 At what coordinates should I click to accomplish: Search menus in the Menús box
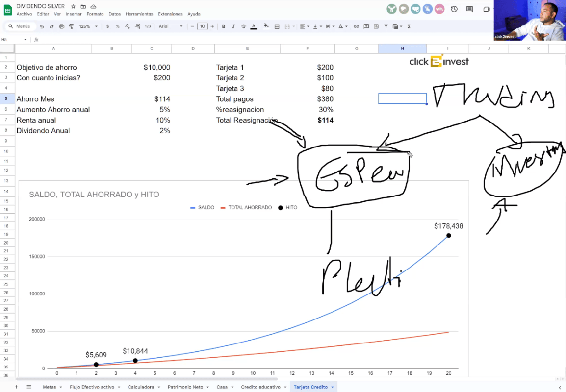21,26
